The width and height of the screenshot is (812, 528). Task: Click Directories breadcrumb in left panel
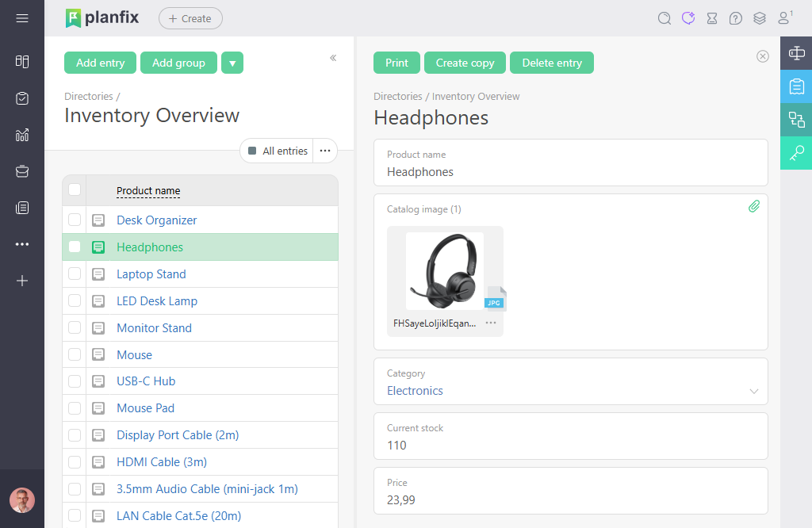click(x=88, y=96)
